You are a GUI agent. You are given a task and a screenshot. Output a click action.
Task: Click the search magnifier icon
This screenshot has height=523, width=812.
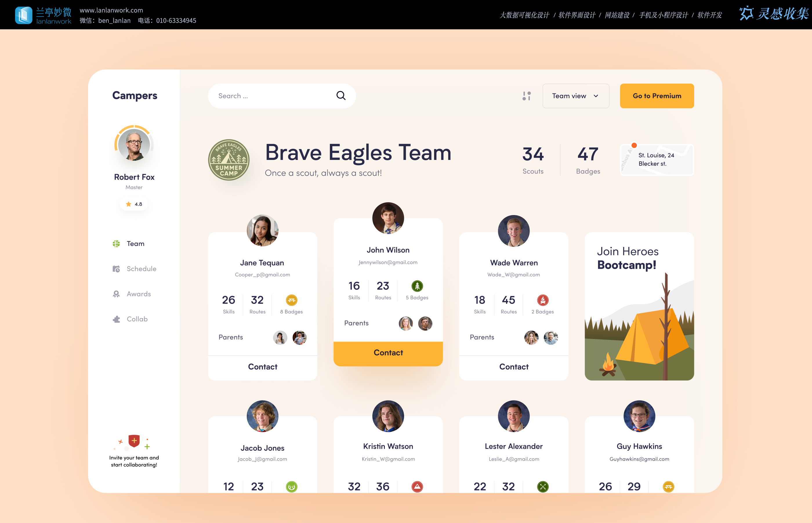pos(341,96)
